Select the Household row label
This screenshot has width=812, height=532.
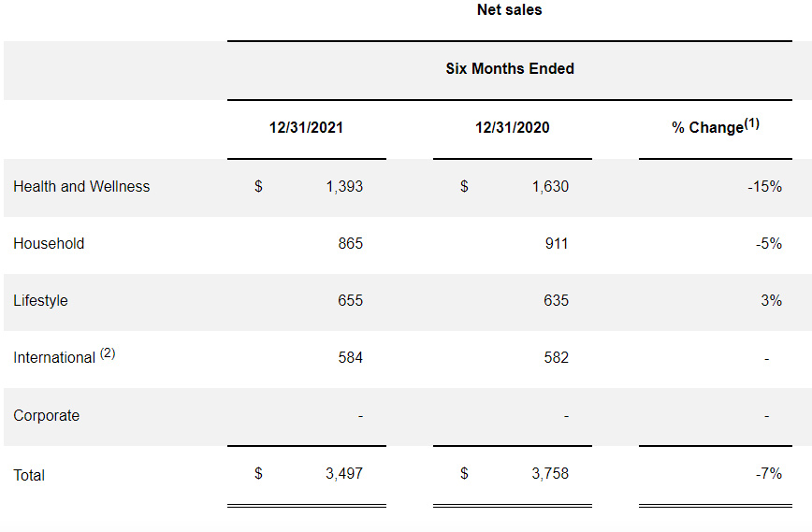tap(49, 244)
